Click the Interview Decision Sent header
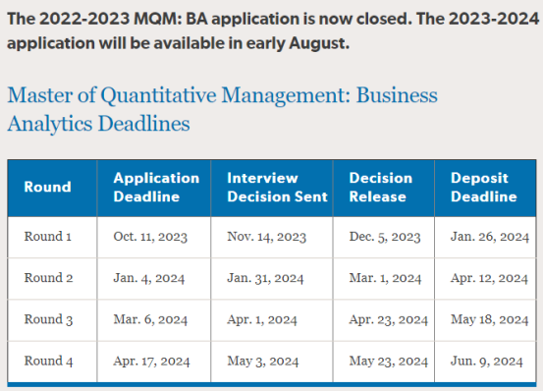The image size is (544, 392). coord(277,187)
